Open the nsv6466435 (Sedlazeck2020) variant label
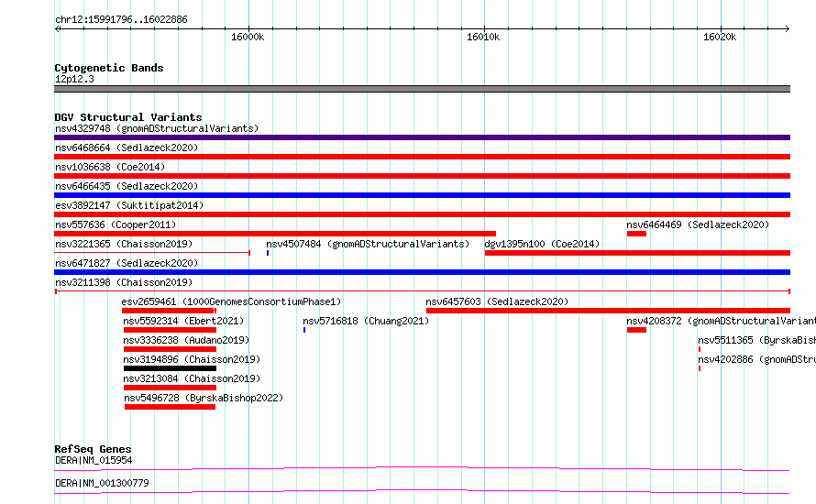The width and height of the screenshot is (816, 504). [x=127, y=186]
